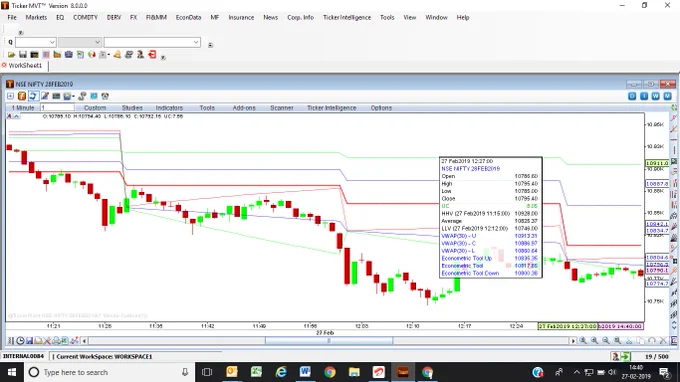The height and width of the screenshot is (382, 680).
Task: Click the 1 Minute interval button
Action: click(23, 108)
